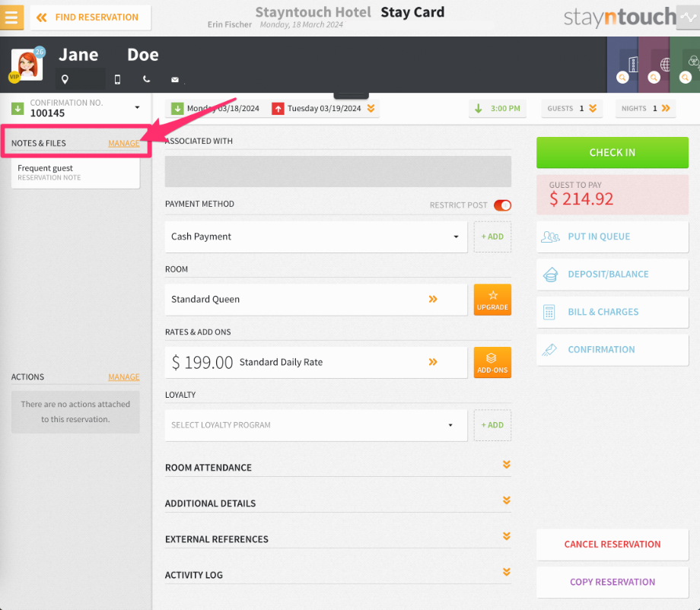
Task: Open the Standard Daily Rate row
Action: tap(316, 362)
